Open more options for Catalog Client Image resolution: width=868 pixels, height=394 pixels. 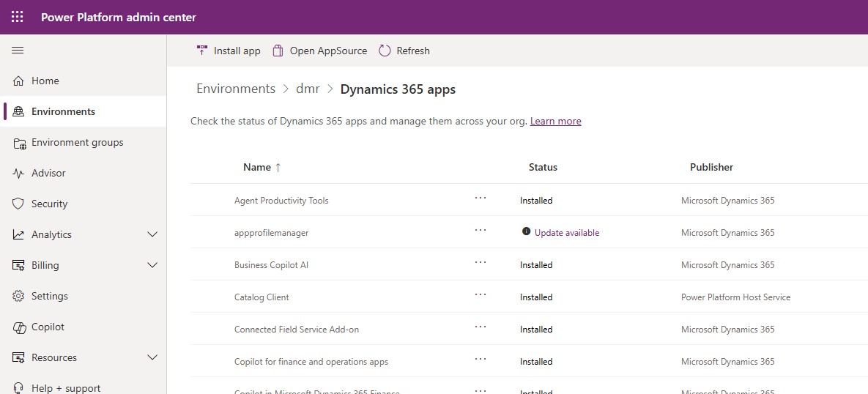[481, 294]
